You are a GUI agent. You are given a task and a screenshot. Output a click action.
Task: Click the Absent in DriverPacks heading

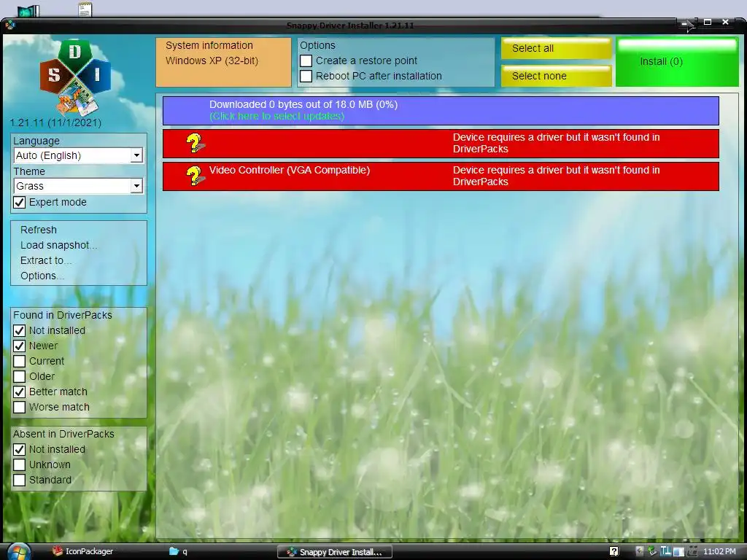click(x=64, y=435)
